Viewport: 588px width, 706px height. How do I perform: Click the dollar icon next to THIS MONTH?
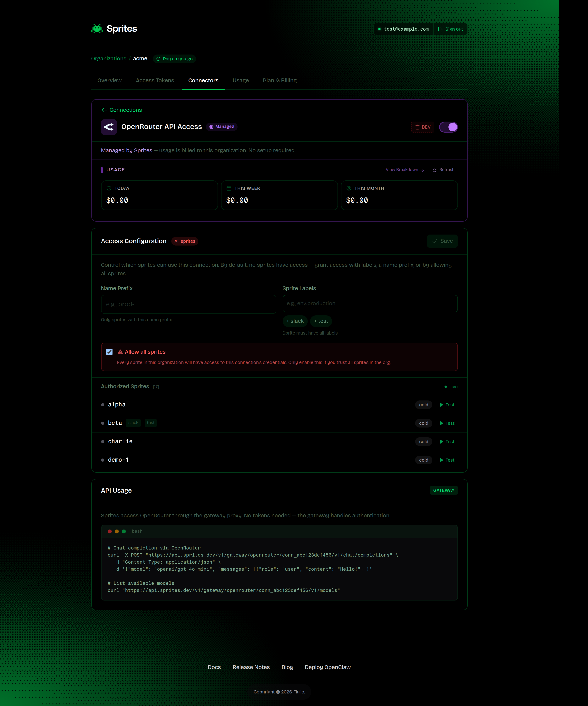click(x=349, y=188)
